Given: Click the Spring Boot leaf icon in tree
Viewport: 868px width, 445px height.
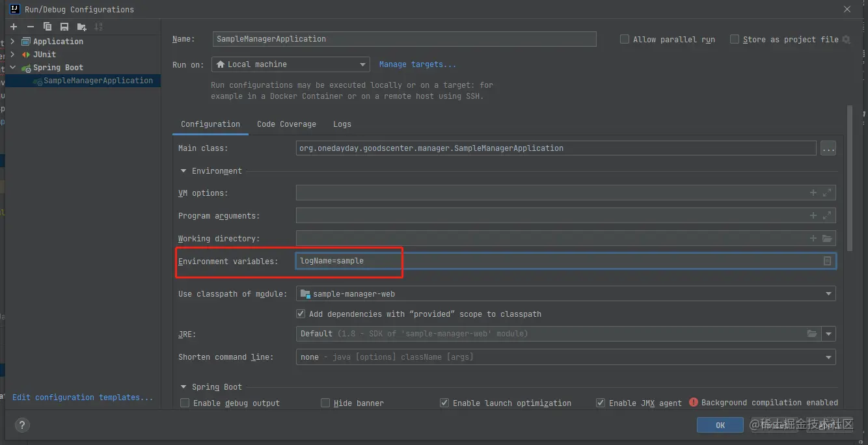Looking at the screenshot, I should pyautogui.click(x=26, y=68).
